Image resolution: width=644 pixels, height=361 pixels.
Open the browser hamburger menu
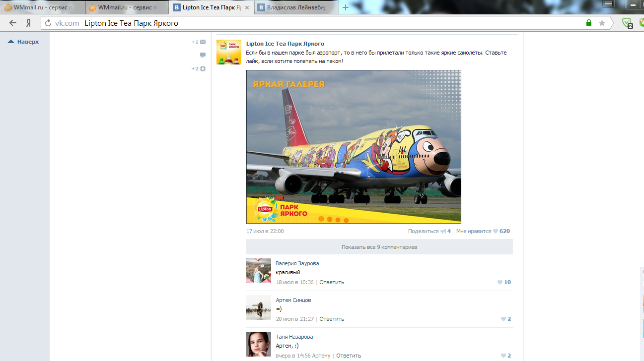coord(608,3)
